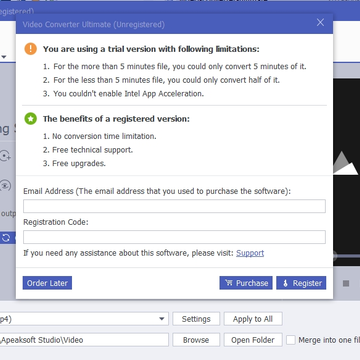The image size is (360, 360).
Task: Close the registration dialog with X
Action: click(x=320, y=22)
